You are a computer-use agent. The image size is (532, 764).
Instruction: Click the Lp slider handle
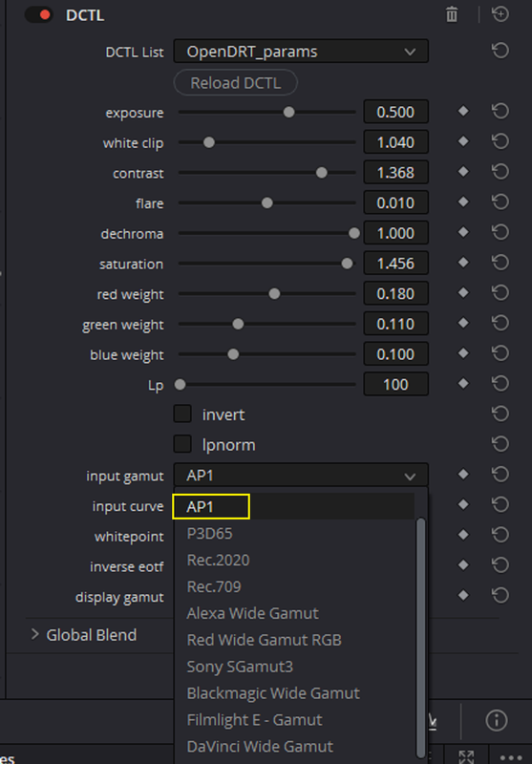pos(181,385)
